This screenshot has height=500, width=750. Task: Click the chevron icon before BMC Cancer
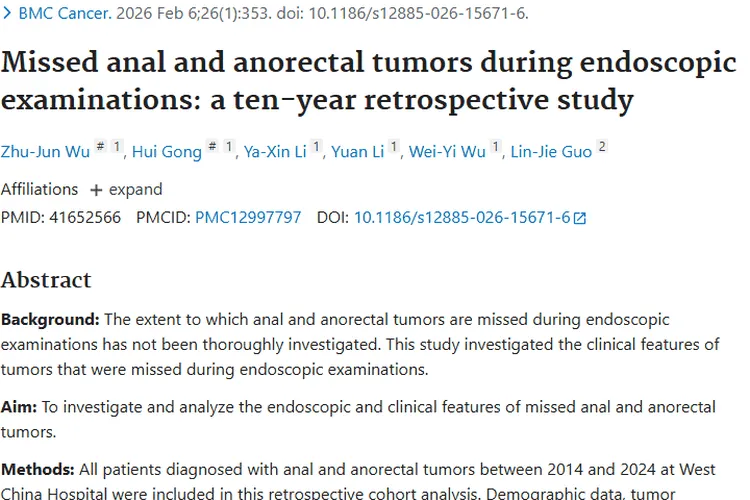[x=7, y=14]
